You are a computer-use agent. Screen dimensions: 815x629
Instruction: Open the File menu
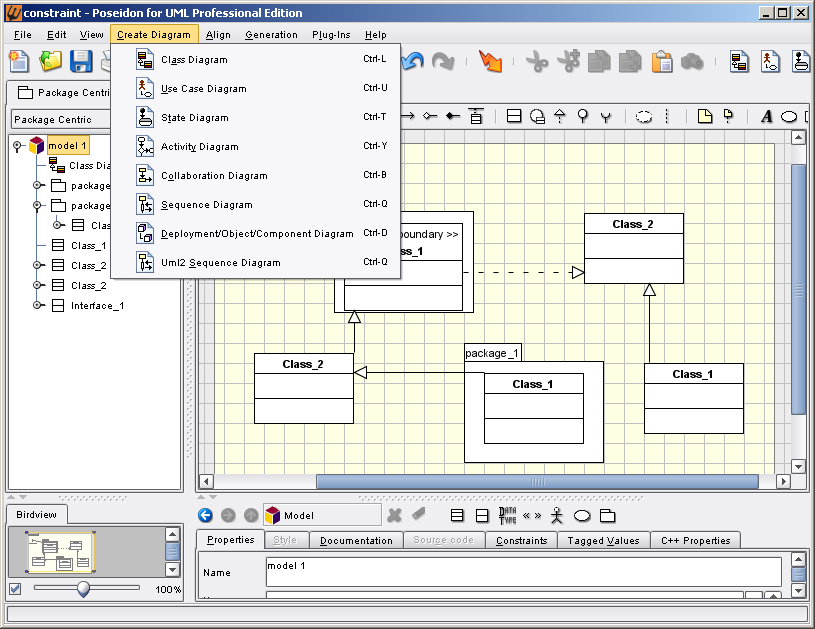tap(22, 35)
